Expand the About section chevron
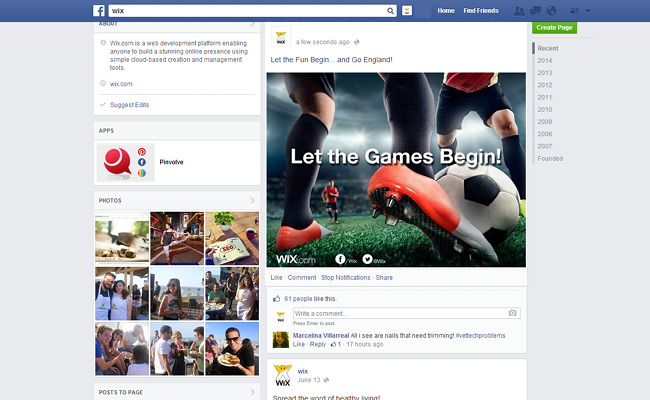This screenshot has height=400, width=650. (252, 24)
